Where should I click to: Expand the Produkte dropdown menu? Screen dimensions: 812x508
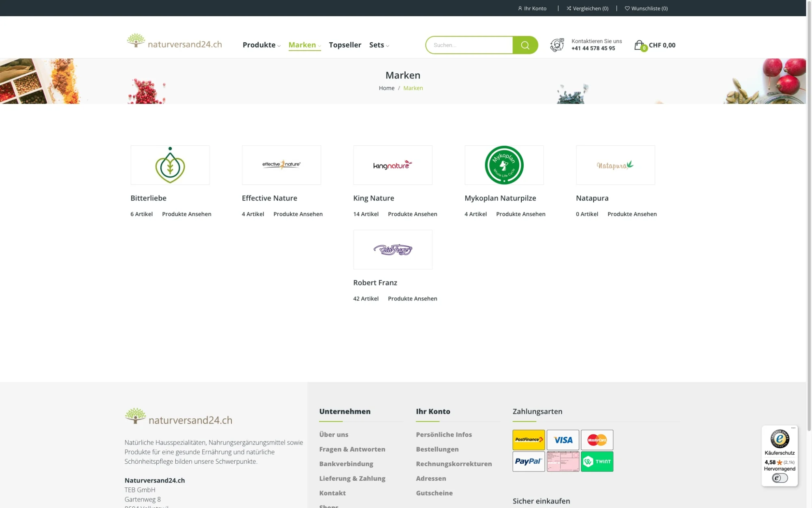261,45
